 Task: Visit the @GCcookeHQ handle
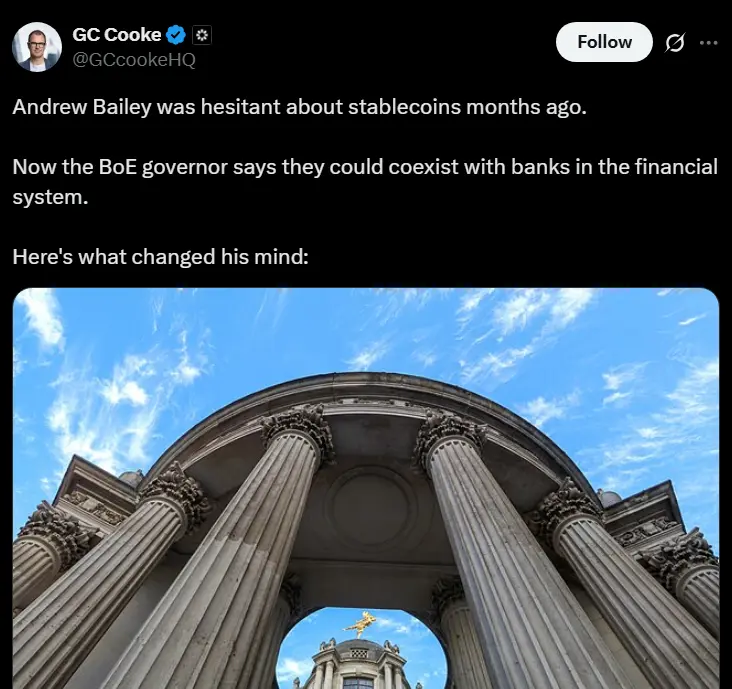point(134,59)
